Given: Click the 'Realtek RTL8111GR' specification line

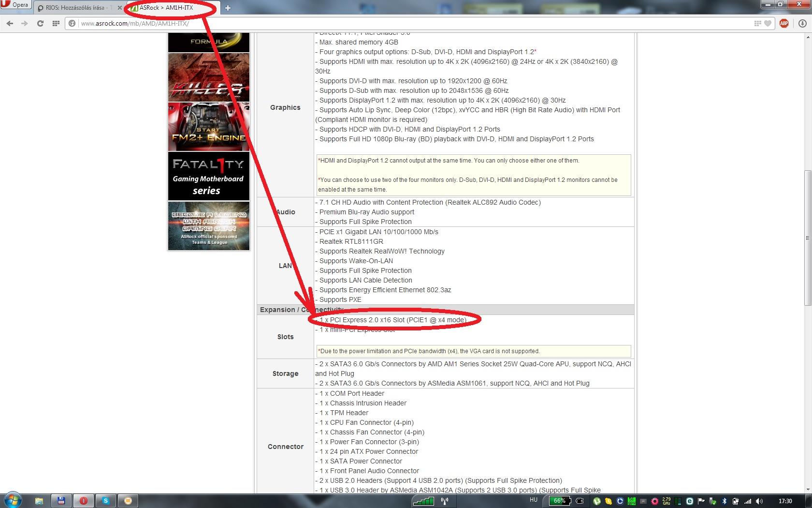Looking at the screenshot, I should click(x=349, y=241).
